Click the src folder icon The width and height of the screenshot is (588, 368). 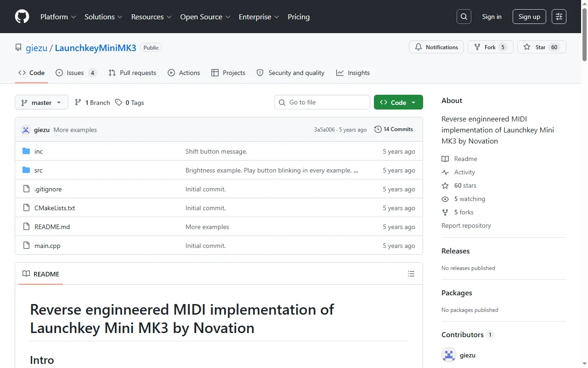(26, 170)
